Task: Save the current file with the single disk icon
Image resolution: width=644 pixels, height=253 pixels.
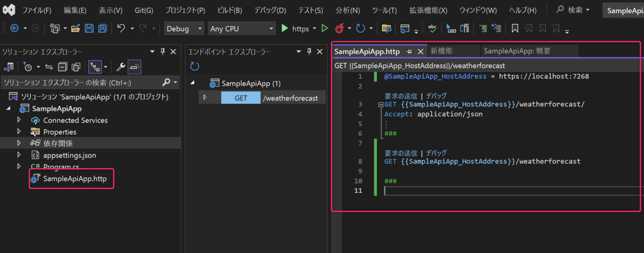Action: click(89, 28)
